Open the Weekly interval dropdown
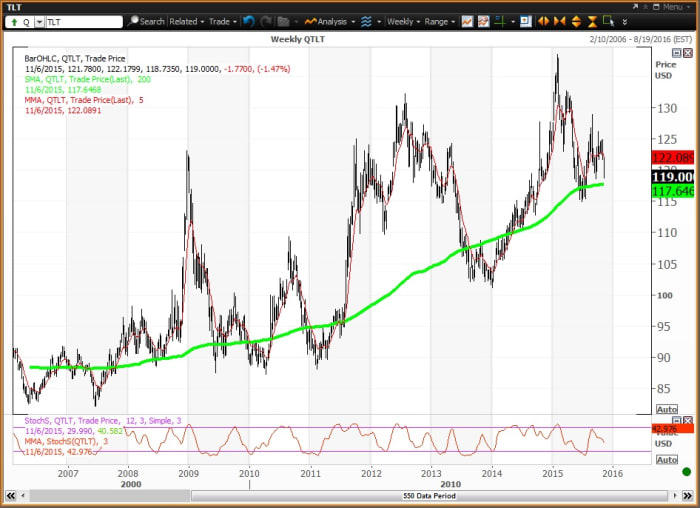 coord(402,20)
